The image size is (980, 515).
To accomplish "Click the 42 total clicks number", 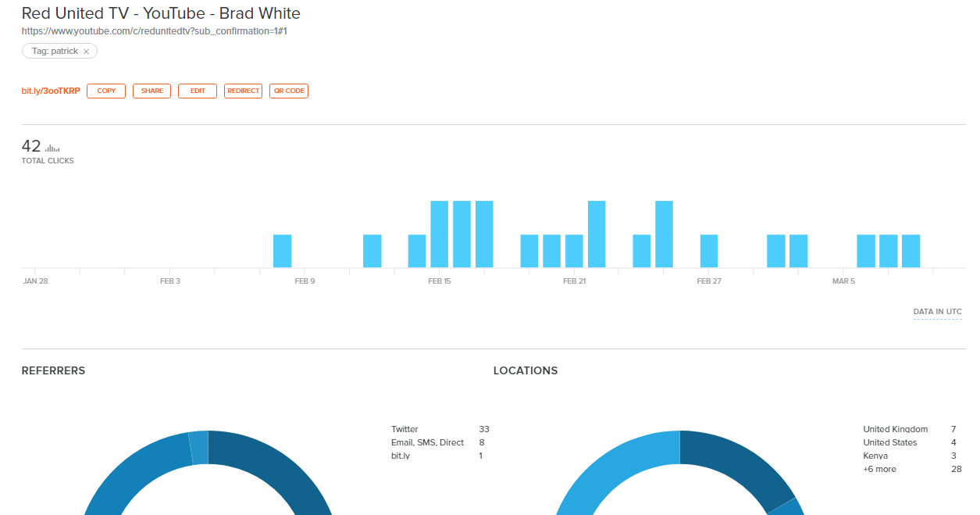I will click(31, 146).
